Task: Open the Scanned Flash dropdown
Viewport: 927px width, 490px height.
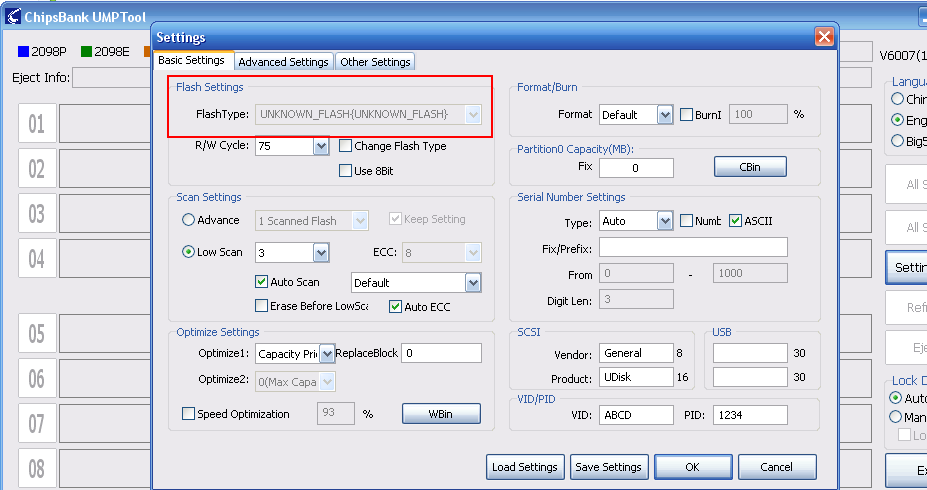Action: (x=360, y=221)
